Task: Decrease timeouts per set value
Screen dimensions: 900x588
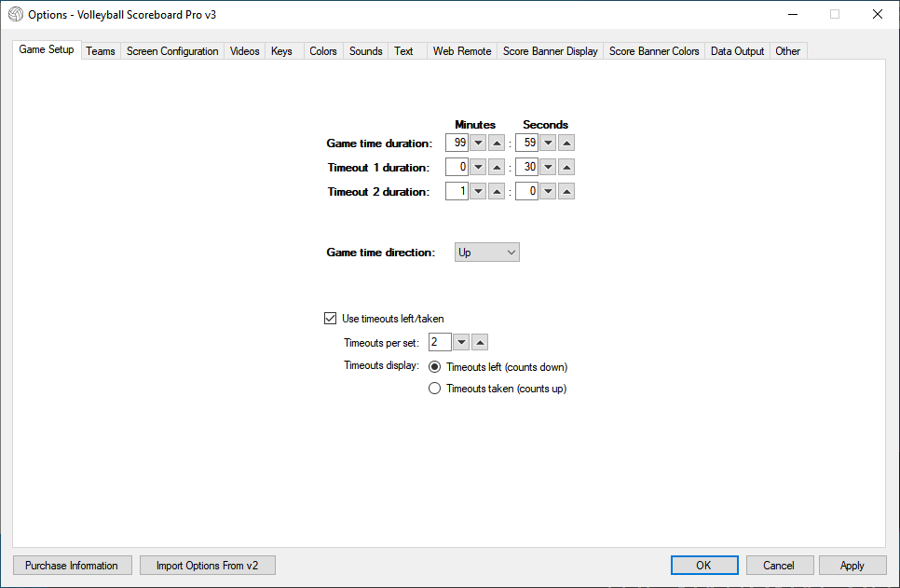Action: tap(461, 342)
